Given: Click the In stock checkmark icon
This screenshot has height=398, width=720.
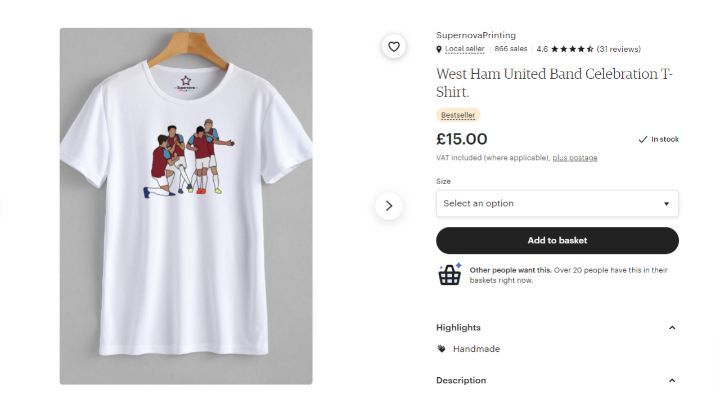Looking at the screenshot, I should (642, 139).
